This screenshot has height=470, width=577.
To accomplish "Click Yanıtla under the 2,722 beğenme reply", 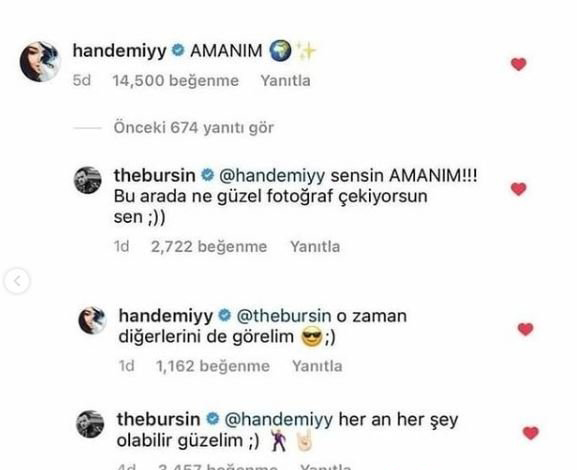I will (315, 247).
